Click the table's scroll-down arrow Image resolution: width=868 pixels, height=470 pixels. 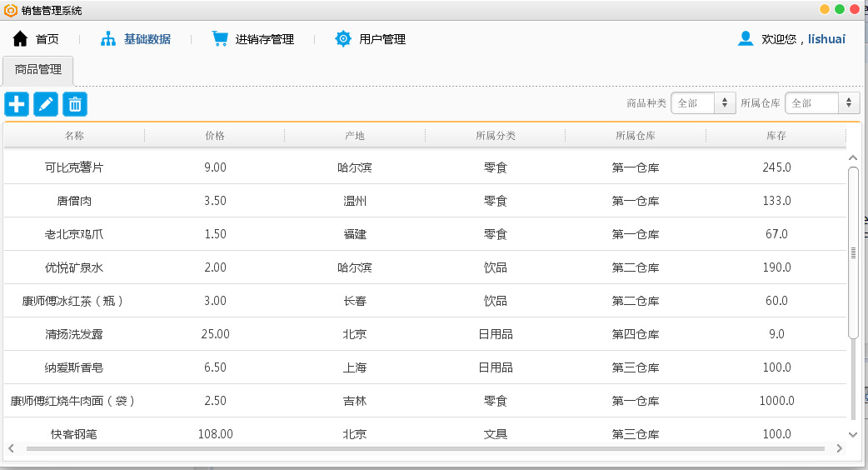point(853,434)
